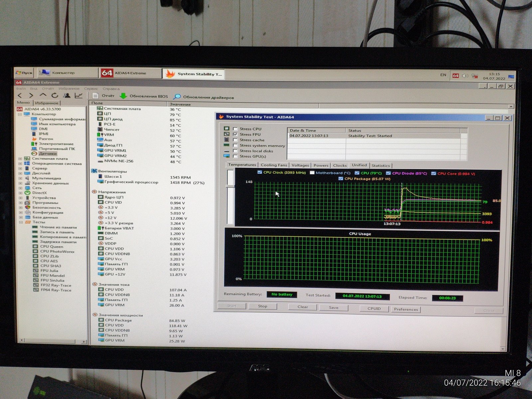This screenshot has height=399, width=532.
Task: Select Имя компьютера tree entry
Action: click(x=53, y=124)
